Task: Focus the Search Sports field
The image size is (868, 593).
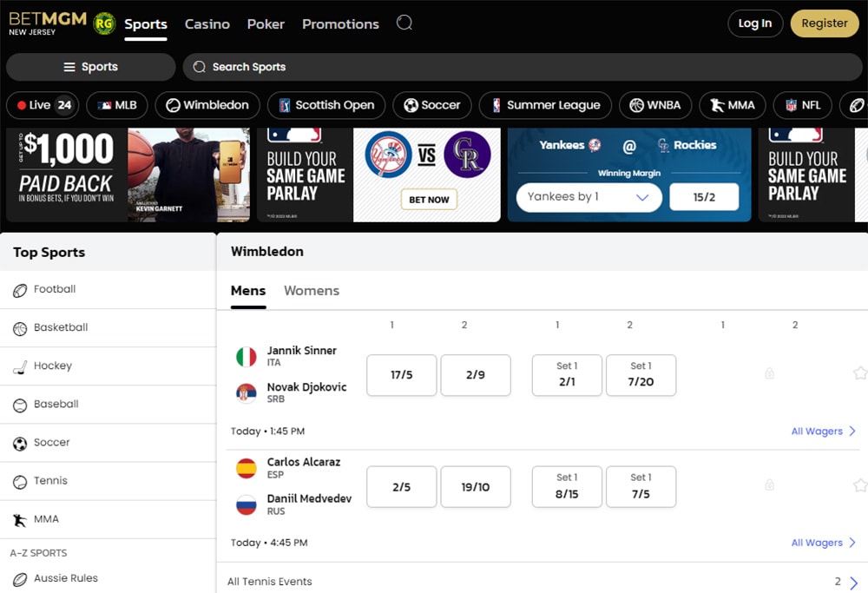Action: pos(523,67)
